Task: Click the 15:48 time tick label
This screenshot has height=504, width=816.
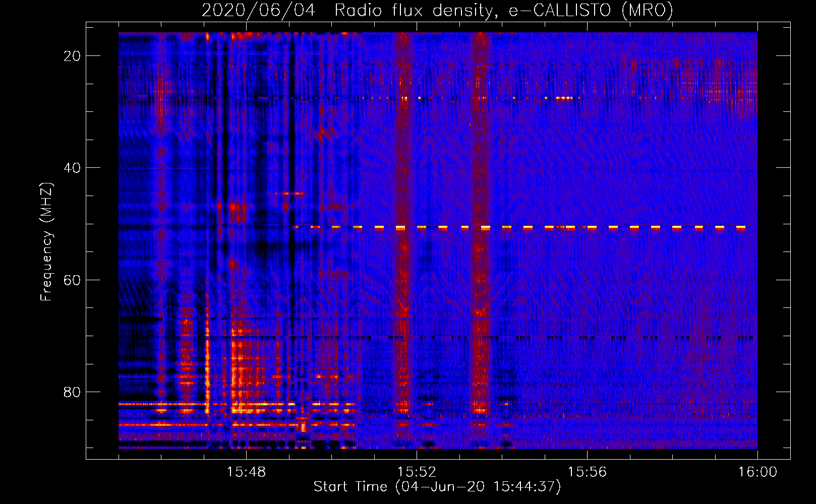Action: click(246, 472)
